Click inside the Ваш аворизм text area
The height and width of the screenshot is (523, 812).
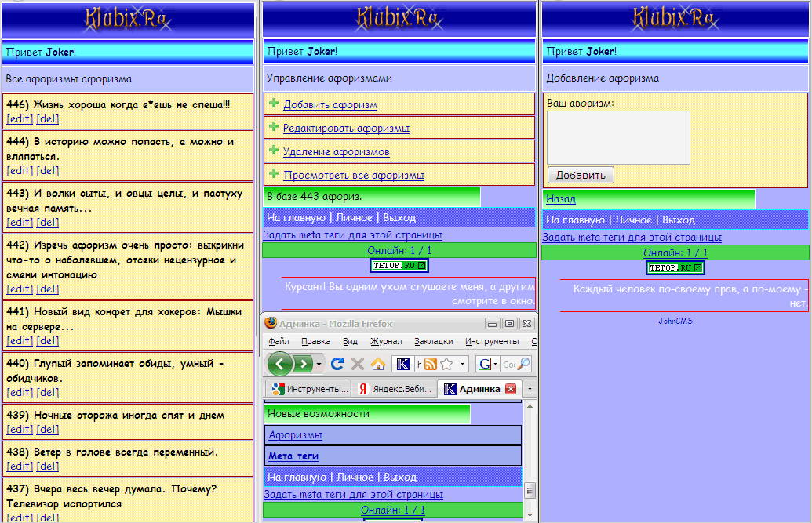[618, 137]
